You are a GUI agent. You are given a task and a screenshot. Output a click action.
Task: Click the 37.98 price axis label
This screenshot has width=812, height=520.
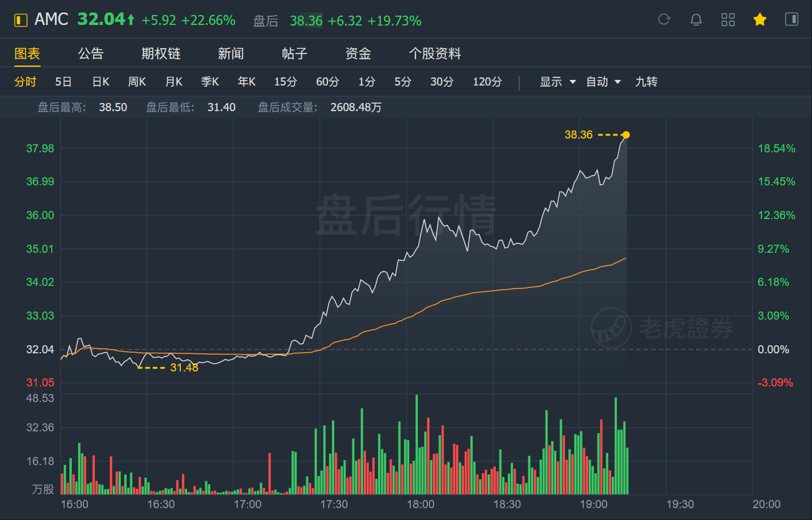[x=40, y=149]
